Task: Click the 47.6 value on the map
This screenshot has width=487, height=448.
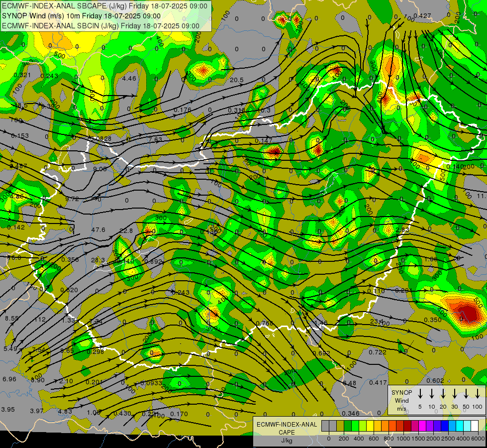Action: (98, 230)
